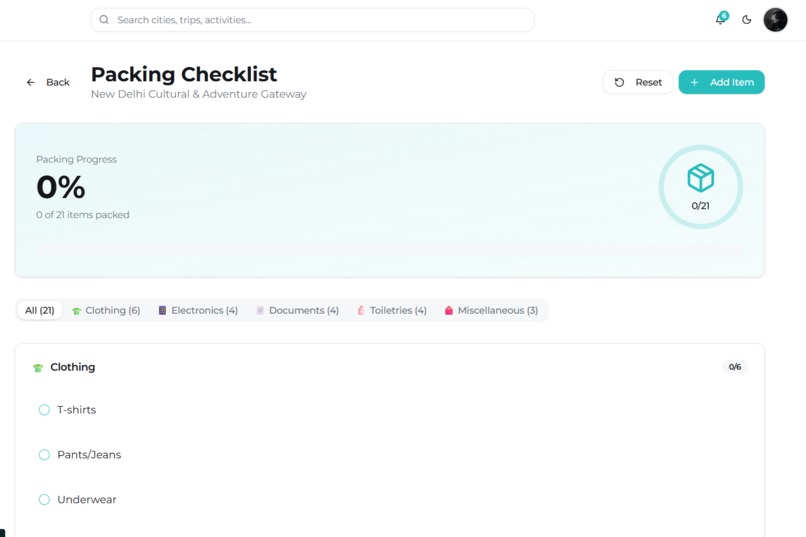The width and height of the screenshot is (806, 537).
Task: Check off the Pants/Jeans item
Action: coord(44,455)
